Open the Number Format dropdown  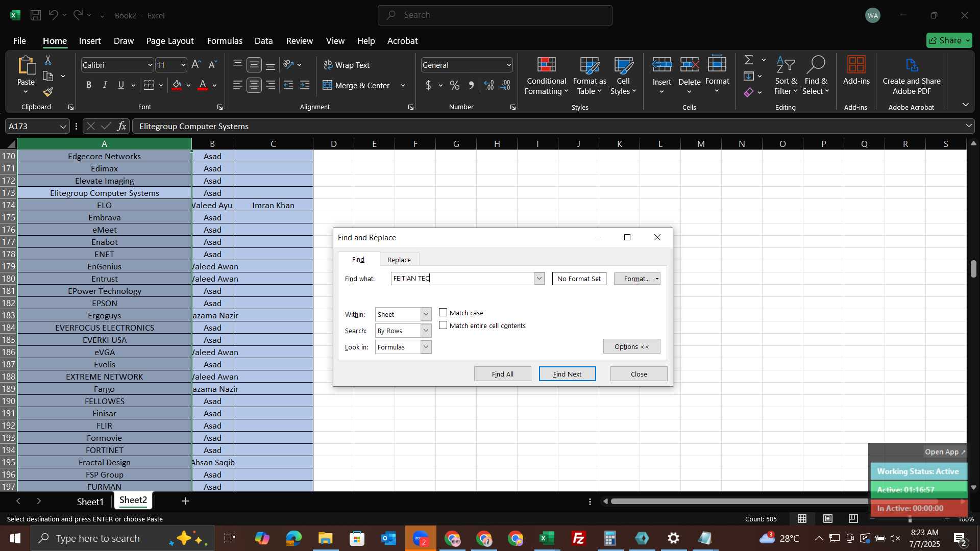point(508,65)
